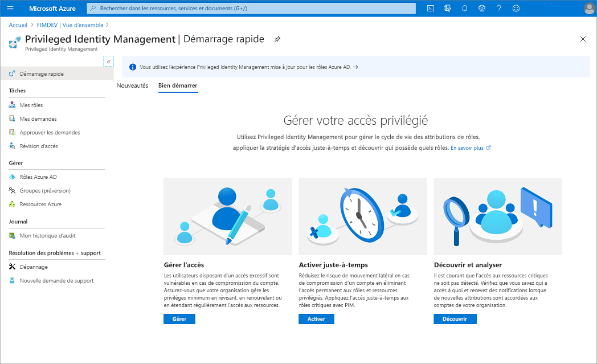Click the Mon historique d'audit icon
Viewport: 597px width, 364px height.
12,235
